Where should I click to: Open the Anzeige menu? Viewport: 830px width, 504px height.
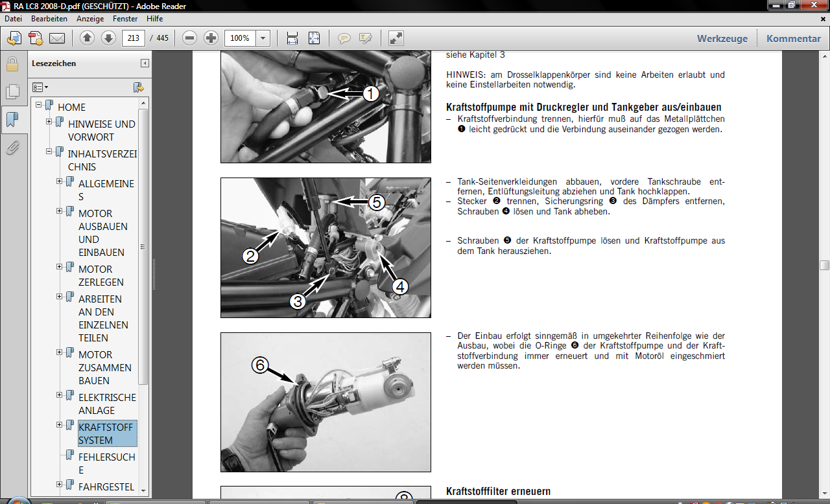pyautogui.click(x=90, y=19)
